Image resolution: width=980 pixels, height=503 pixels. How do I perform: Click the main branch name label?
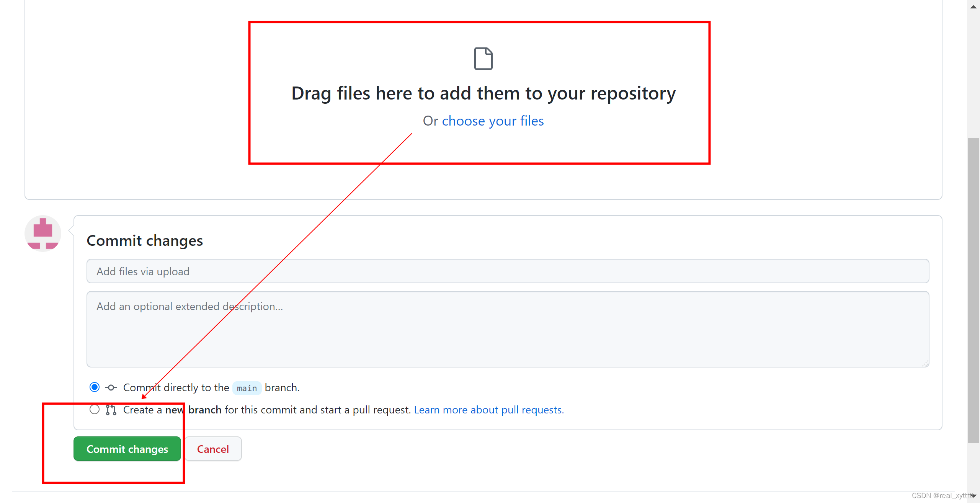point(247,388)
